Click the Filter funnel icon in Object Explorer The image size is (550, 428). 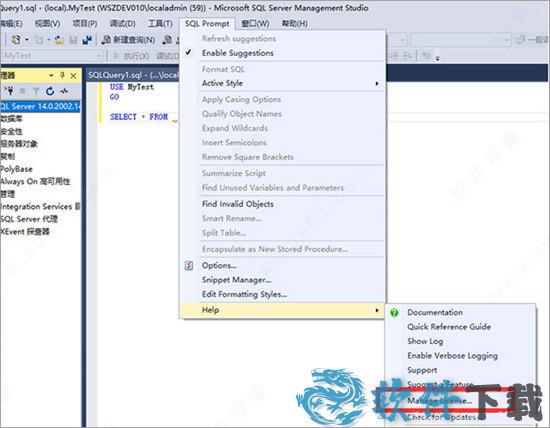click(36, 92)
